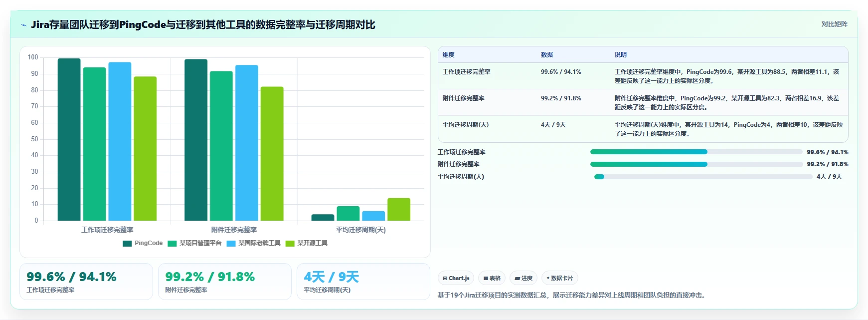The image size is (868, 320).
Task: Click the 说明 column header
Action: click(621, 55)
